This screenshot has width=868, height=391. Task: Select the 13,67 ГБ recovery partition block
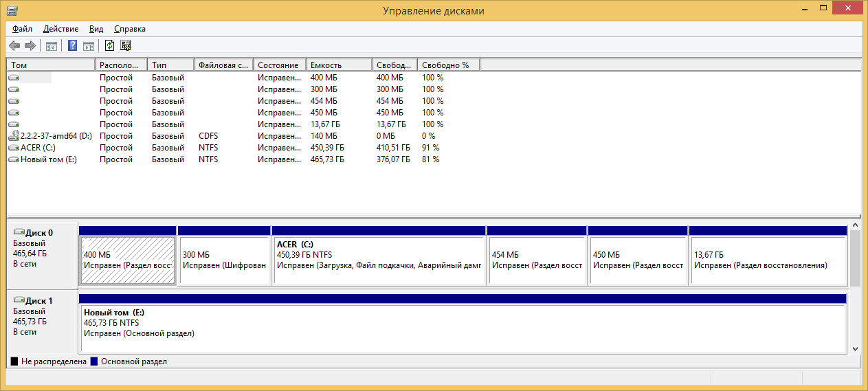(x=767, y=260)
